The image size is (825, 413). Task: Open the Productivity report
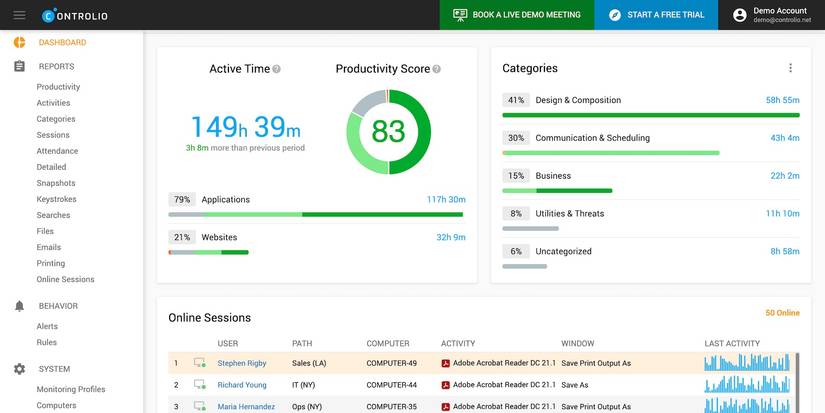click(x=58, y=87)
